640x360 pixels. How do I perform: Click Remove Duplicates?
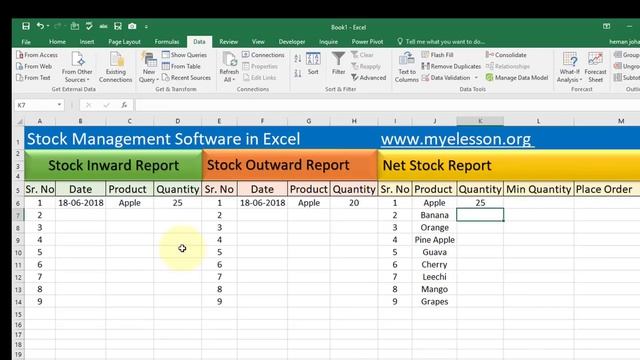tap(451, 66)
